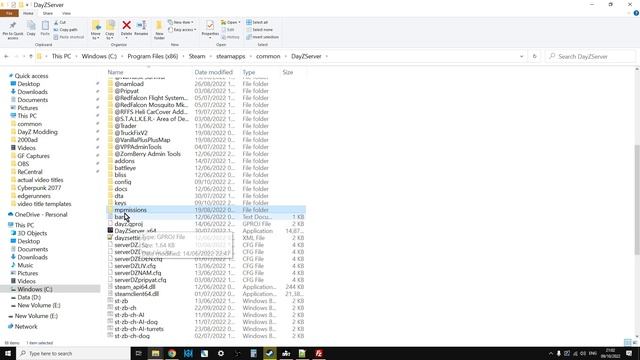
Task: Click Program Files (x86) in the address bar
Action: pos(153,56)
